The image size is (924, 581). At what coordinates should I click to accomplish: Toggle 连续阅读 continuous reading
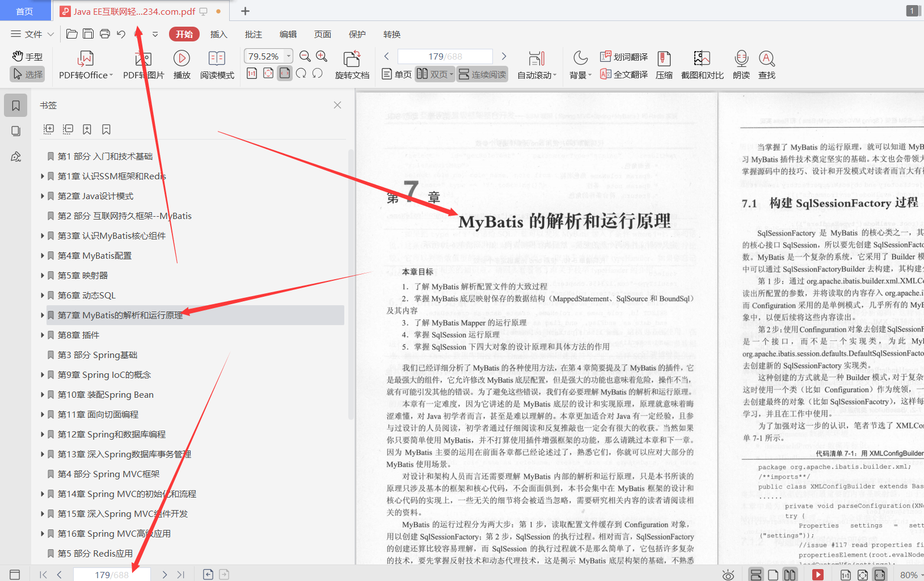tap(482, 74)
